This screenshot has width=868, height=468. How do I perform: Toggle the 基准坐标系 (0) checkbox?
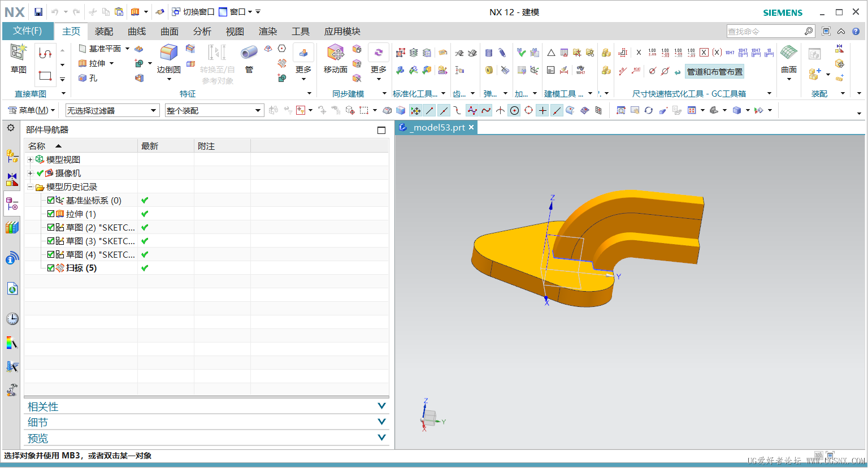point(51,200)
